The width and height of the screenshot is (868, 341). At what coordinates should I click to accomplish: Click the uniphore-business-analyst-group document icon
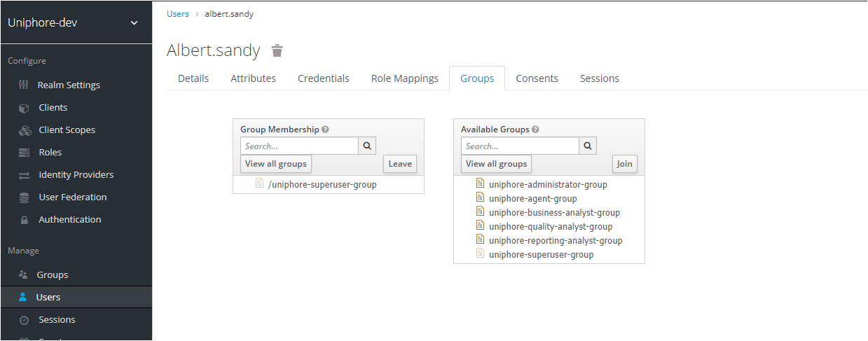click(480, 211)
